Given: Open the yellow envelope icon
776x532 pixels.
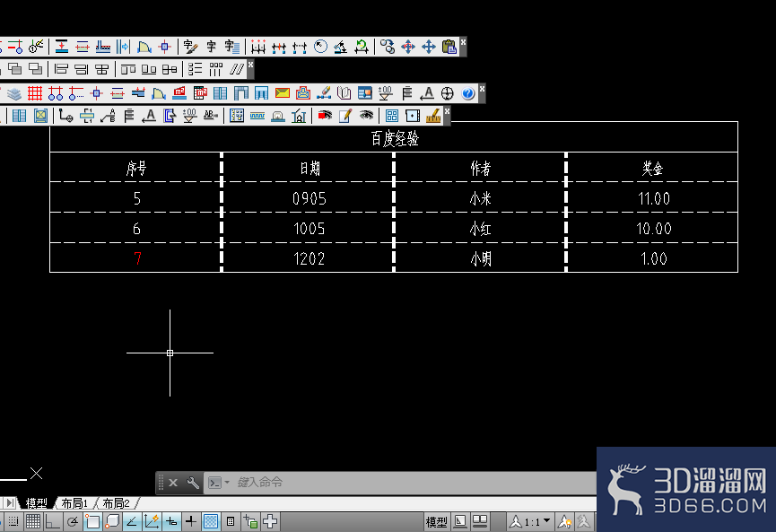Looking at the screenshot, I should 282,93.
